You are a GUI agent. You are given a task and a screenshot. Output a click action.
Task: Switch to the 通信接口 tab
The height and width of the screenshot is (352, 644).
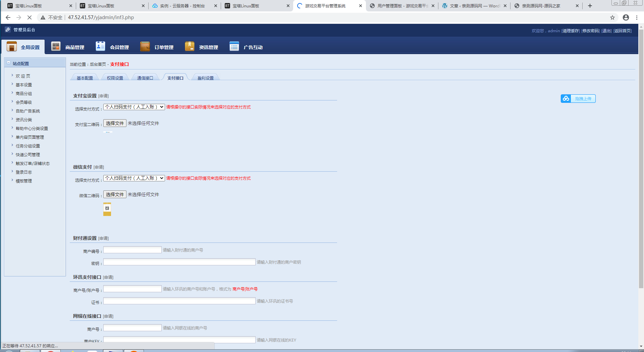tap(145, 78)
